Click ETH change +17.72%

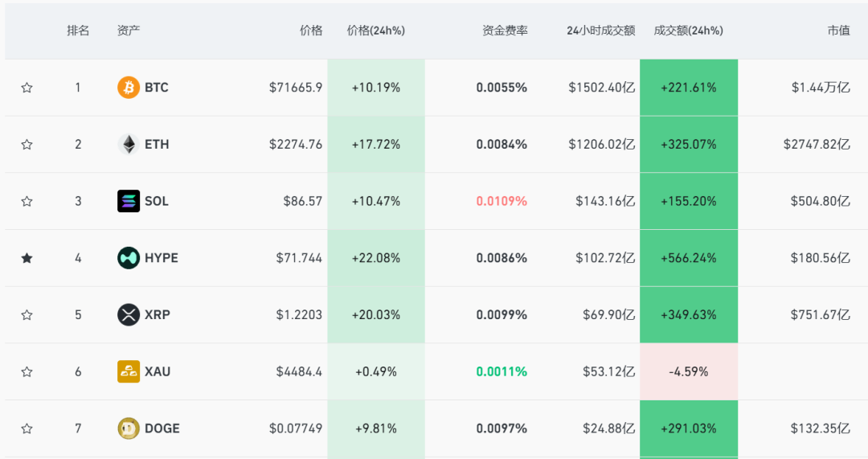coord(376,145)
